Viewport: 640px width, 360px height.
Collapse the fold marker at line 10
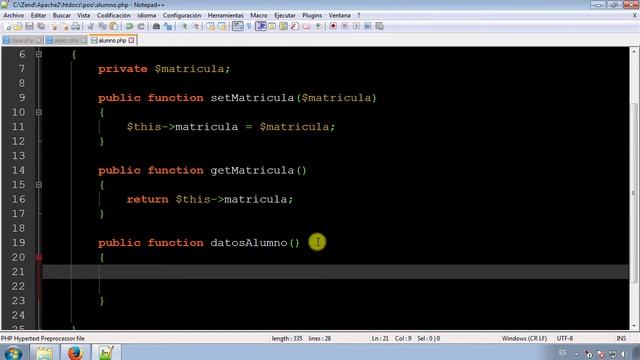click(x=39, y=112)
